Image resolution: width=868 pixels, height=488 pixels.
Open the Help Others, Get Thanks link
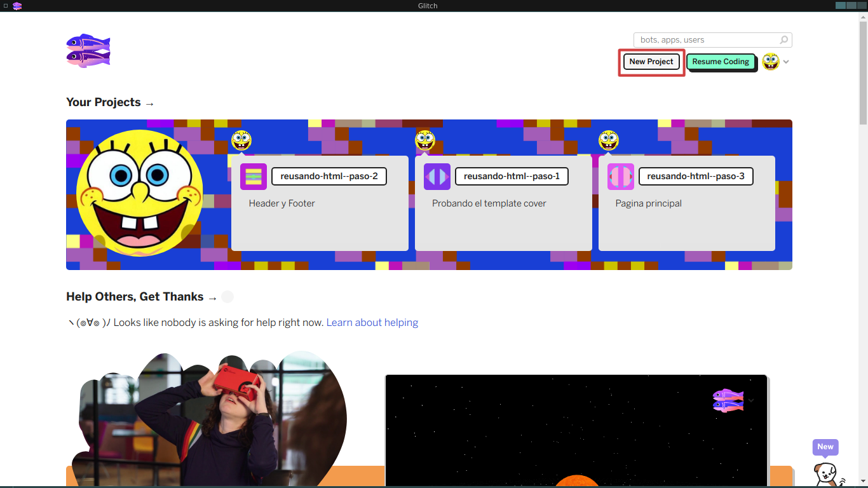[x=142, y=297]
